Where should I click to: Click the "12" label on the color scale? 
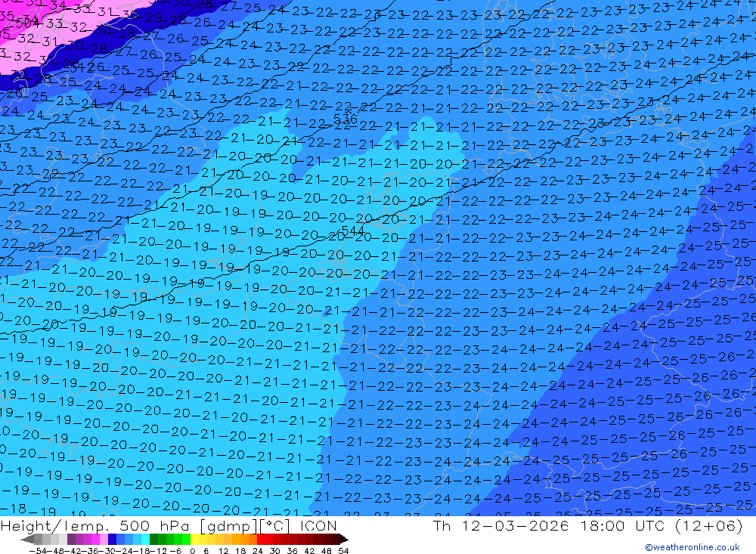click(223, 551)
